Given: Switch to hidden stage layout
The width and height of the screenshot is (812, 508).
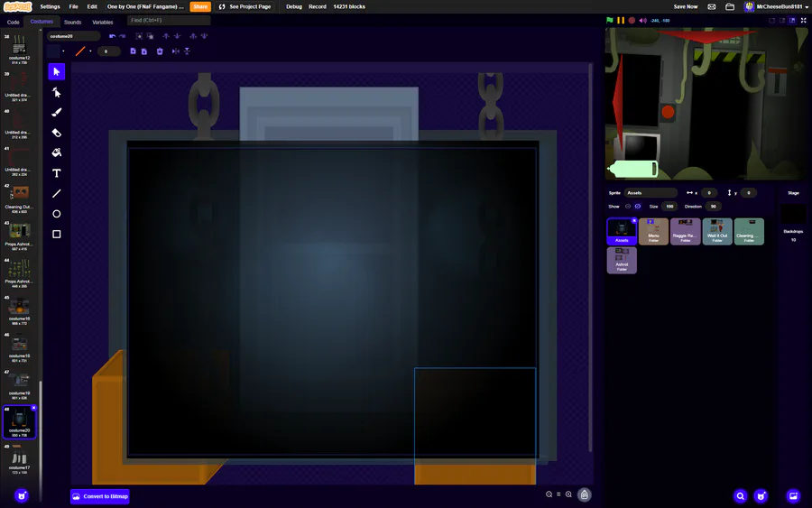Looking at the screenshot, I should (771, 20).
